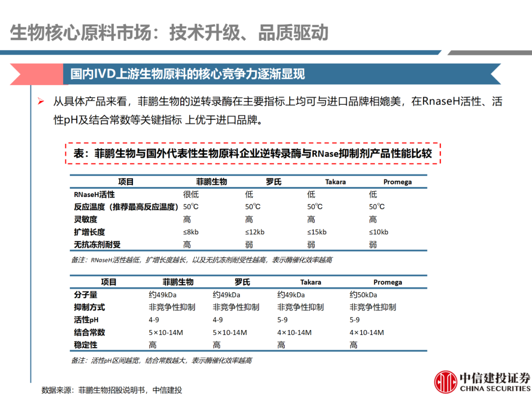The image size is (532, 399).
Task: Click the ≤8kb value for 菲鹏生物
Action: [x=191, y=232]
